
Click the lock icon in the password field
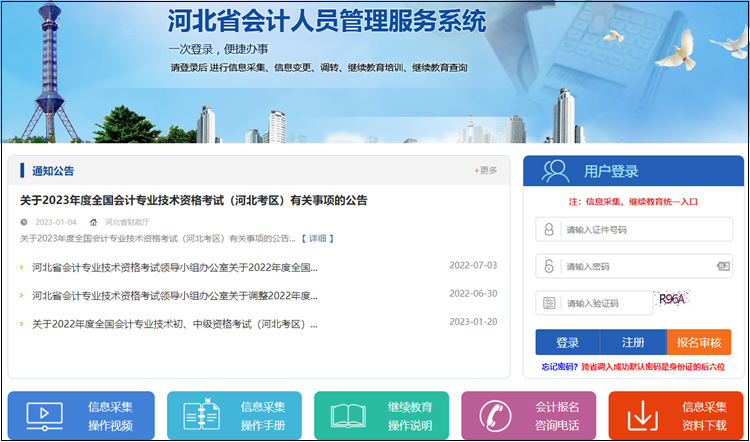tap(549, 266)
